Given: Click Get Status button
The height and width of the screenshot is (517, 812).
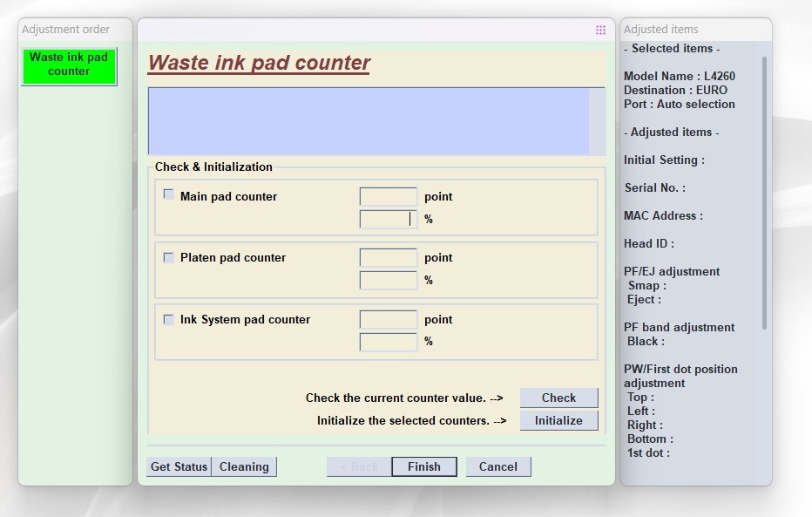Looking at the screenshot, I should coord(179,466).
